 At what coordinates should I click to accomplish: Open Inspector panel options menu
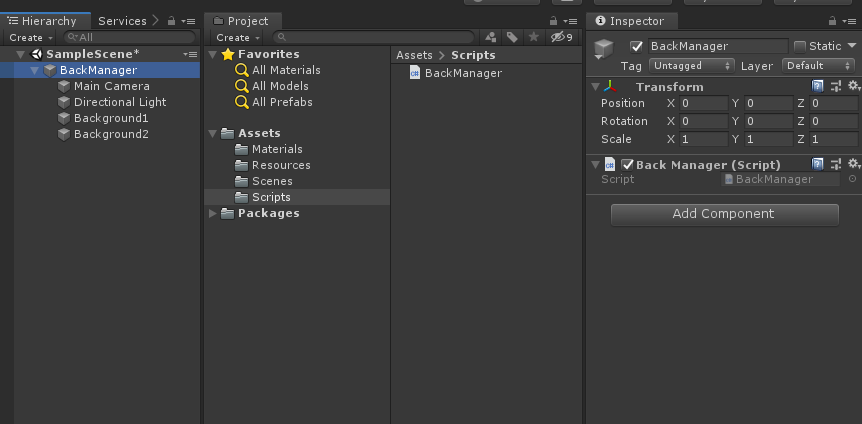(850, 21)
